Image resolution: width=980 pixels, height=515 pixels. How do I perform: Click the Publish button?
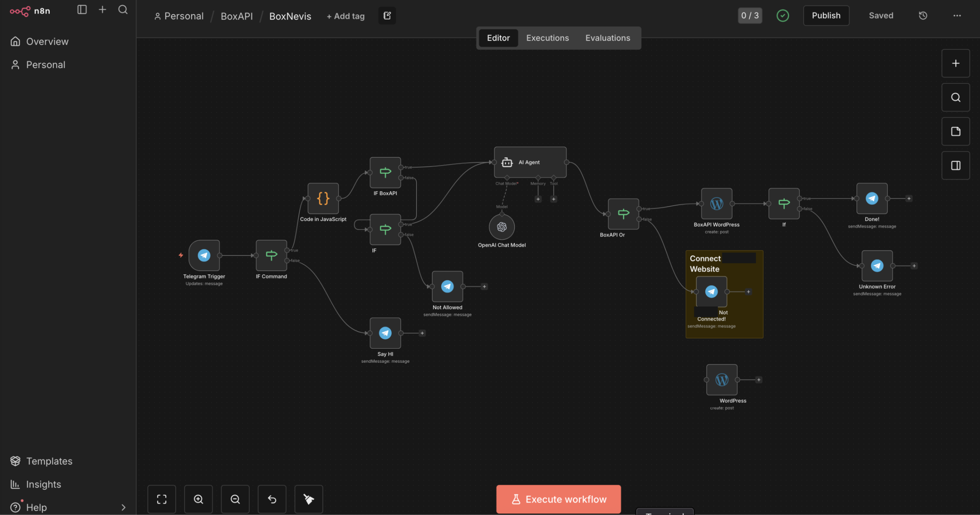[826, 16]
